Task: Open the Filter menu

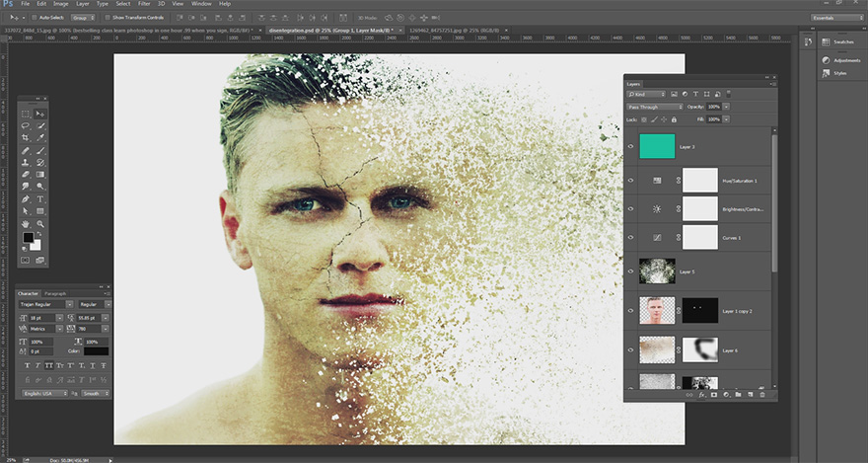Action: point(144,4)
